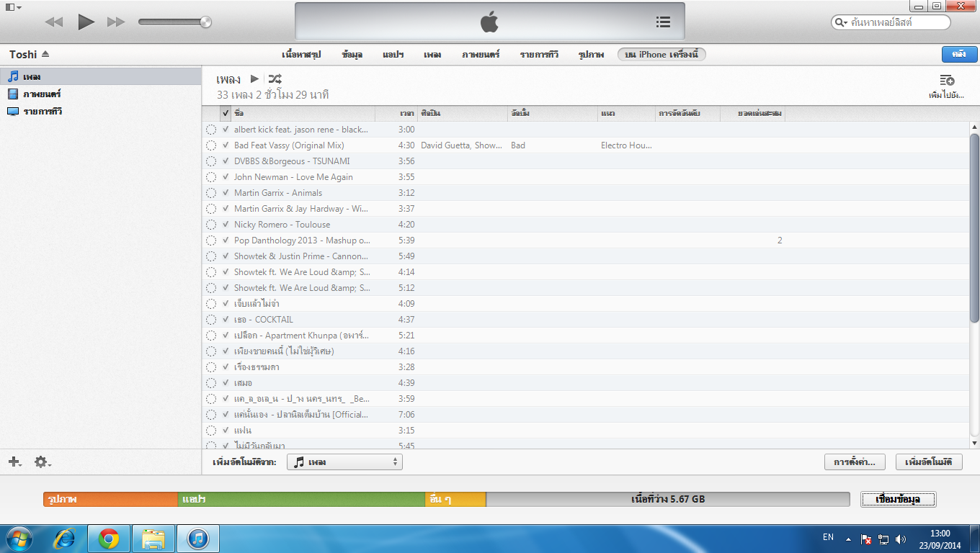This screenshot has width=980, height=553.
Task: Open the การตั้งค่า... (Settings) button
Action: (855, 462)
